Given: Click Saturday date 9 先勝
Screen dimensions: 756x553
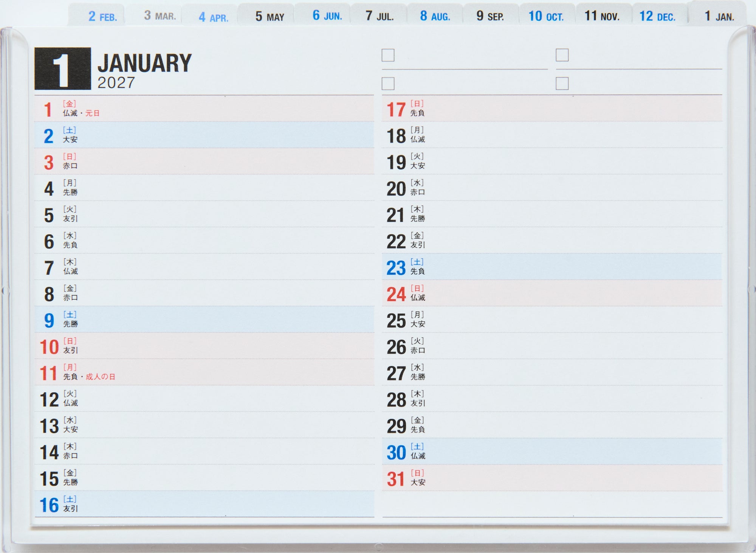Looking at the screenshot, I should pos(204,320).
